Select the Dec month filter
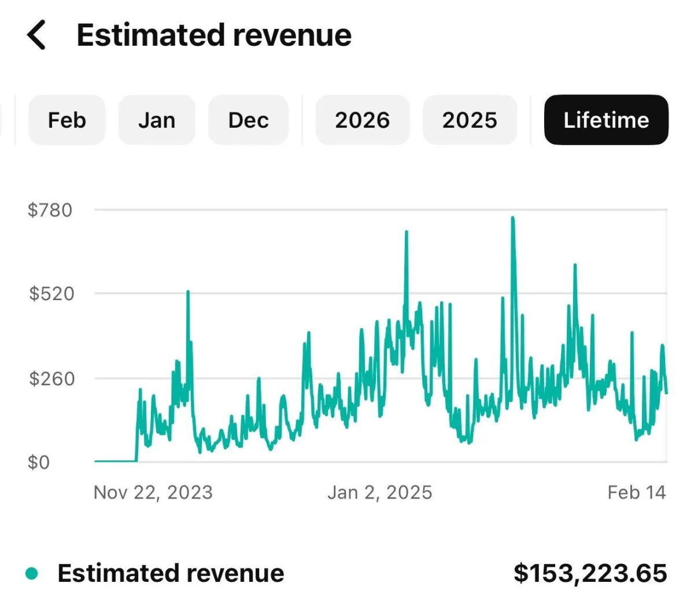Screen dimensions: 694x616 click(248, 120)
